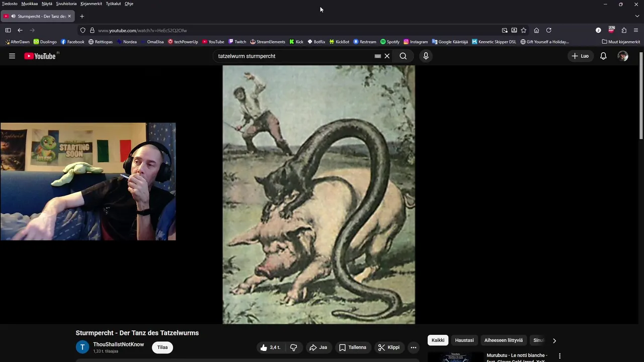Click the page vertical scrollbar
This screenshot has height=362, width=644.
pyautogui.click(x=641, y=96)
